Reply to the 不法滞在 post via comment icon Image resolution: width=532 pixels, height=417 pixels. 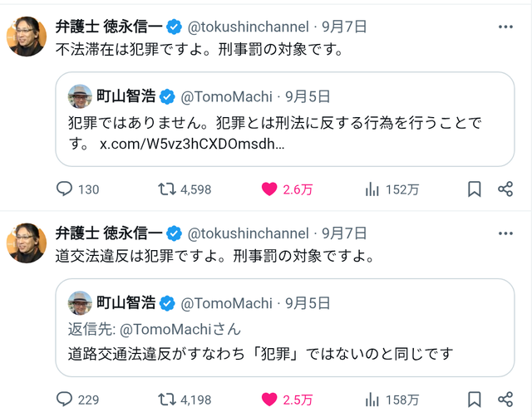click(64, 189)
